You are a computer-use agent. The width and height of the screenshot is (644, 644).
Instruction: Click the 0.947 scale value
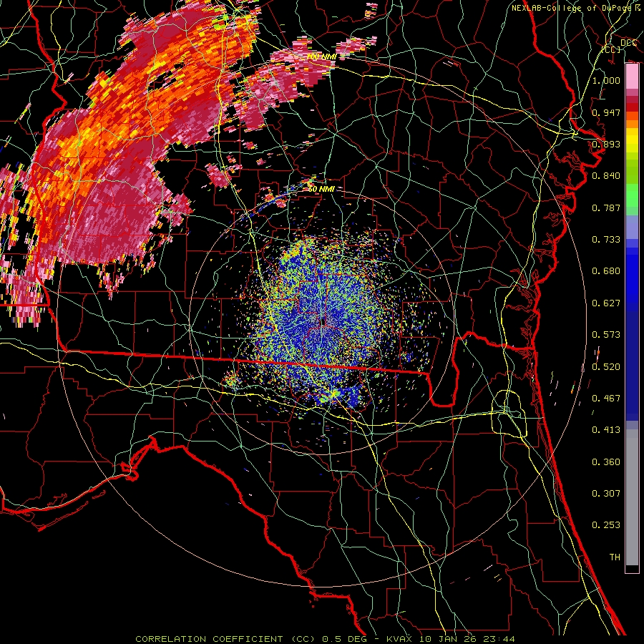click(606, 112)
